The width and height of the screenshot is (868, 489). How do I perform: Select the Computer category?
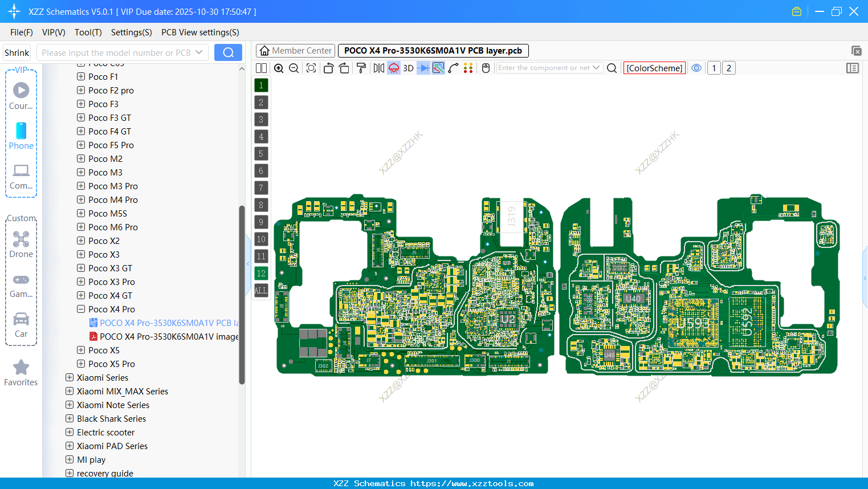point(21,177)
